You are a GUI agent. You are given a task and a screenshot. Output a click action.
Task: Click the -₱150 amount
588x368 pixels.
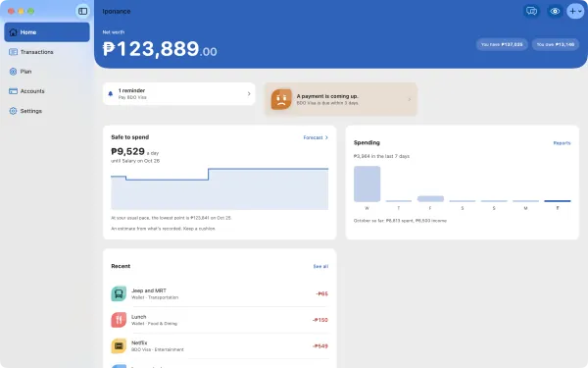320,320
